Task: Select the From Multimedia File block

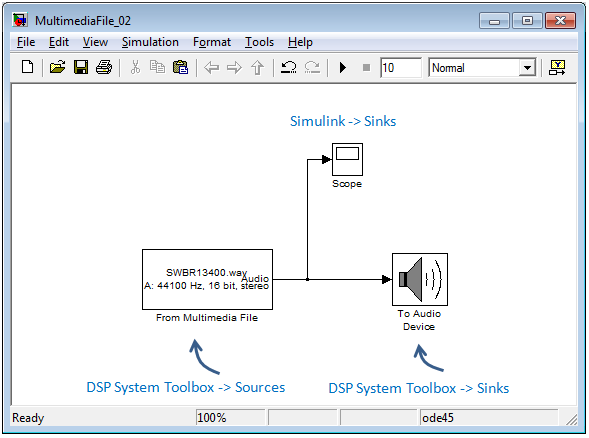Action: (x=207, y=279)
